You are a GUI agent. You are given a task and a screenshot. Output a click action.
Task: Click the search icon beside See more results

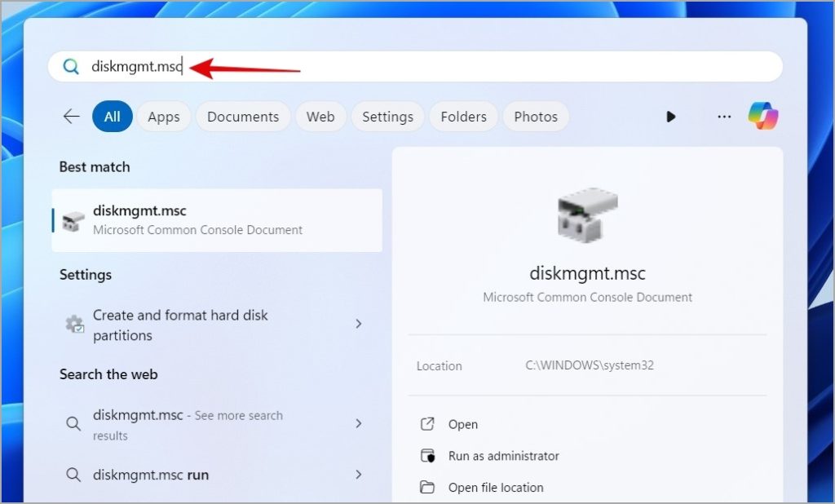click(x=73, y=424)
